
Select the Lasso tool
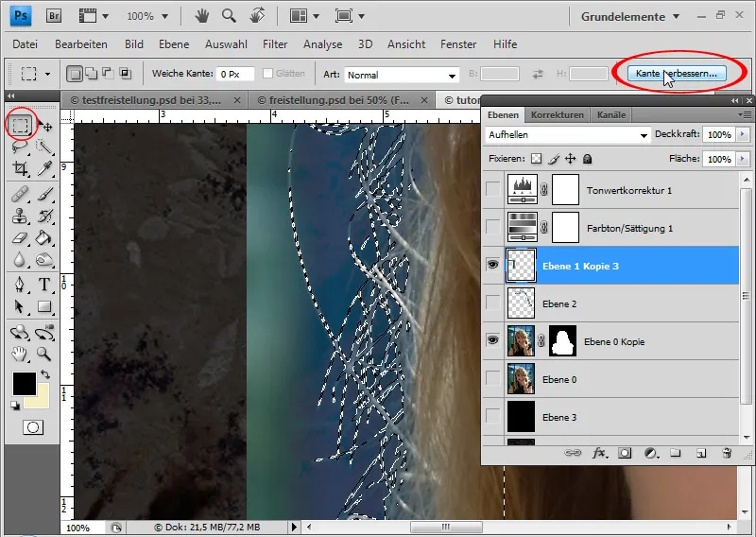pyautogui.click(x=20, y=147)
